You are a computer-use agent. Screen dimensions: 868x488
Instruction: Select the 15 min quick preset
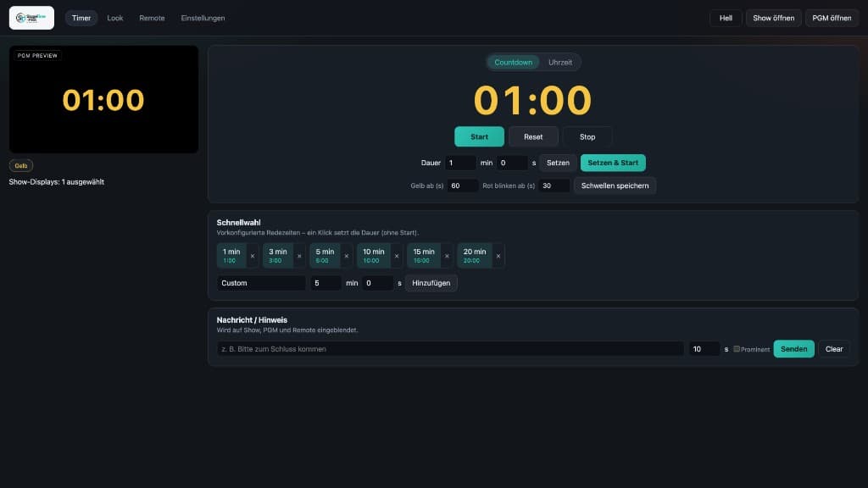(x=424, y=256)
